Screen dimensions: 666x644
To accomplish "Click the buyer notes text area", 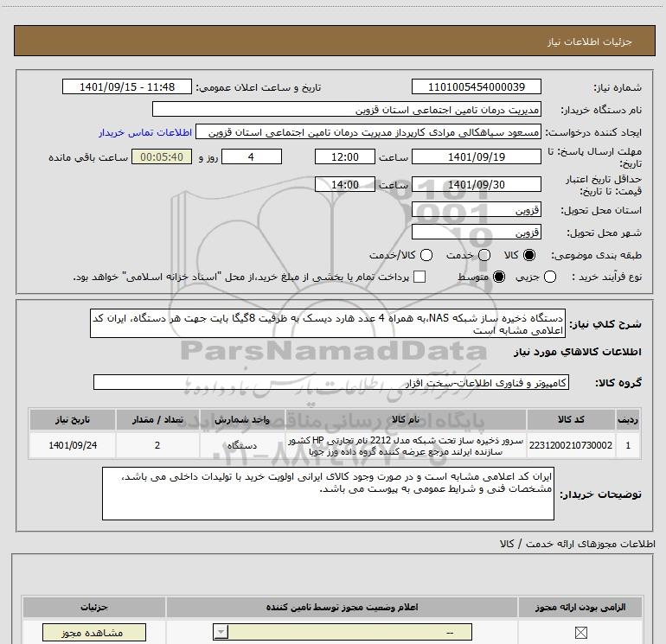I will coord(328,494).
